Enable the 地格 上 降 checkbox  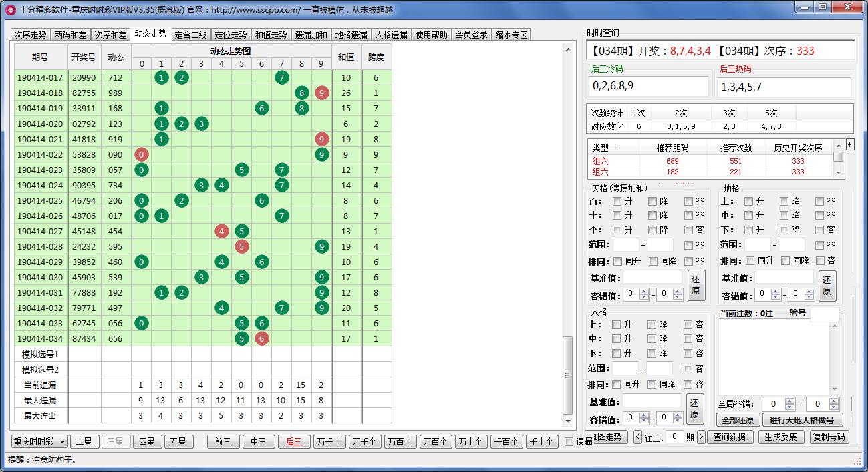[784, 201]
